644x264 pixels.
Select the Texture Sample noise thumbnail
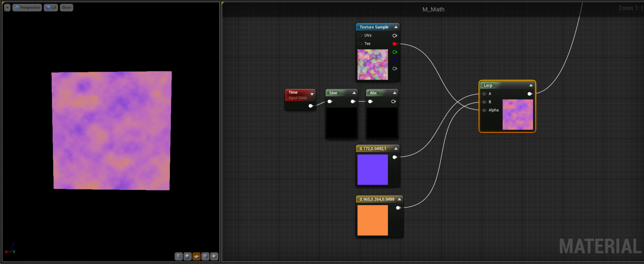372,65
